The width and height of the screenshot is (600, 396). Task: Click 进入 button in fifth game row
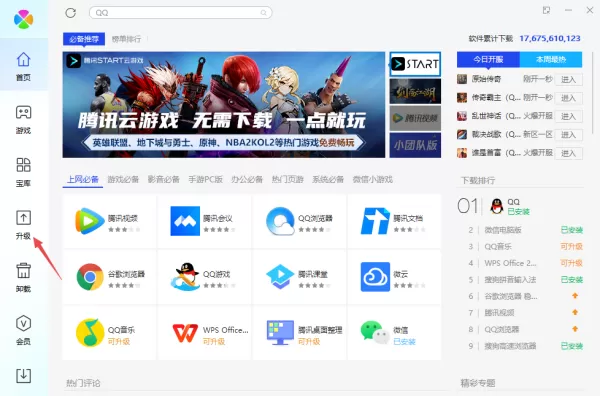click(568, 153)
